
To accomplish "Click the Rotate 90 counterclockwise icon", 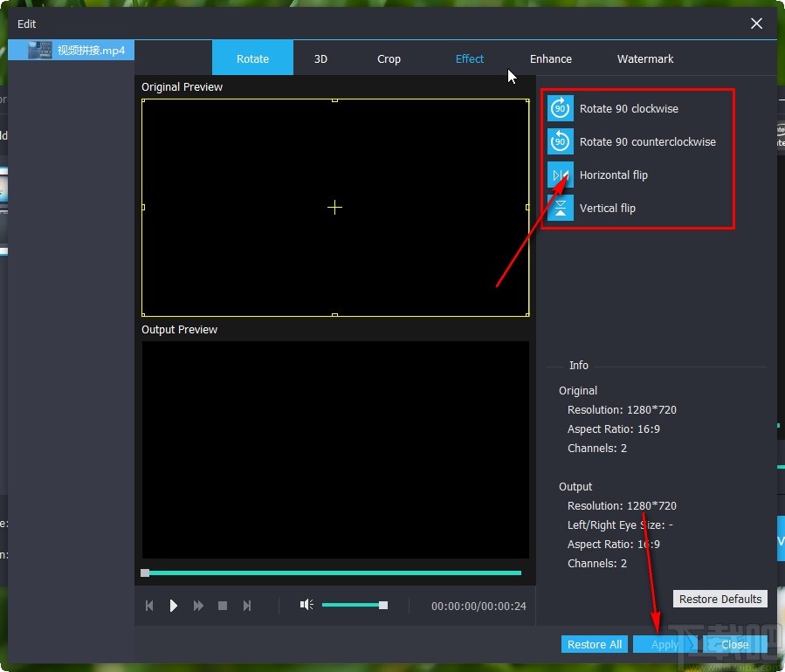I will point(561,141).
